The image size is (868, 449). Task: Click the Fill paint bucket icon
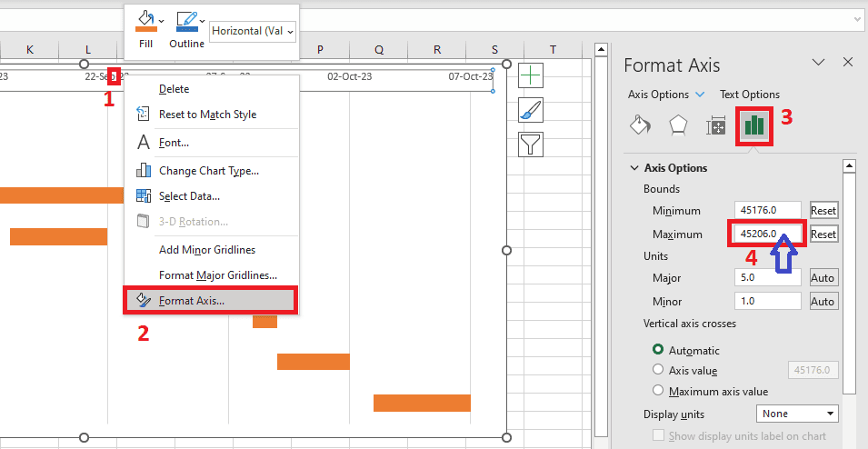[145, 20]
